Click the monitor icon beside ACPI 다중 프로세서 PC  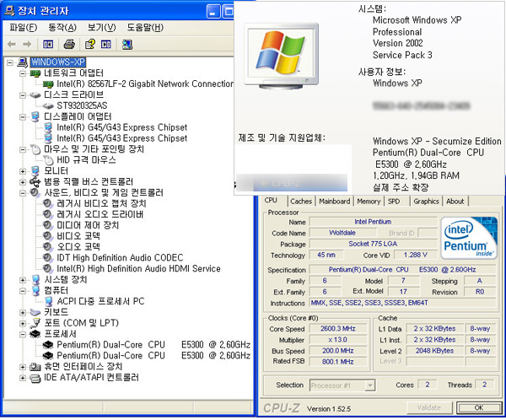click(48, 302)
